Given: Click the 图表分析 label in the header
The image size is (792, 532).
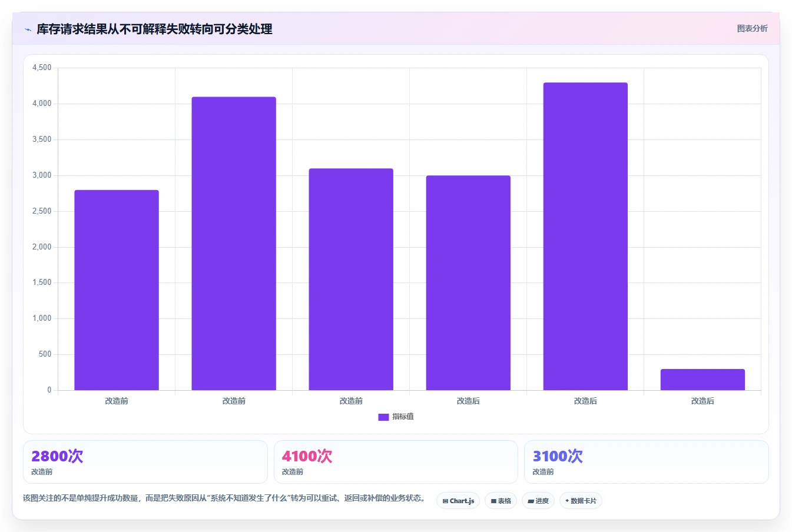Looking at the screenshot, I should point(752,28).
